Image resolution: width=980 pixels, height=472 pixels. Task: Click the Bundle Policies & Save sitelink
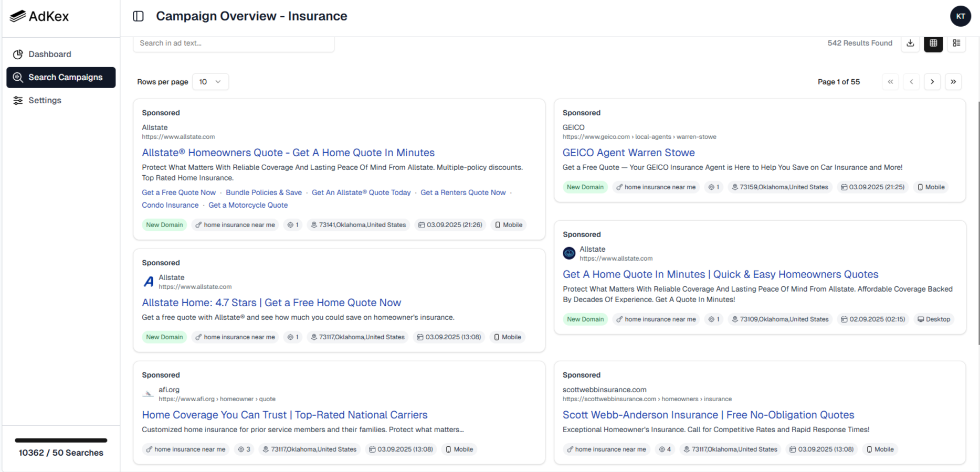264,192
